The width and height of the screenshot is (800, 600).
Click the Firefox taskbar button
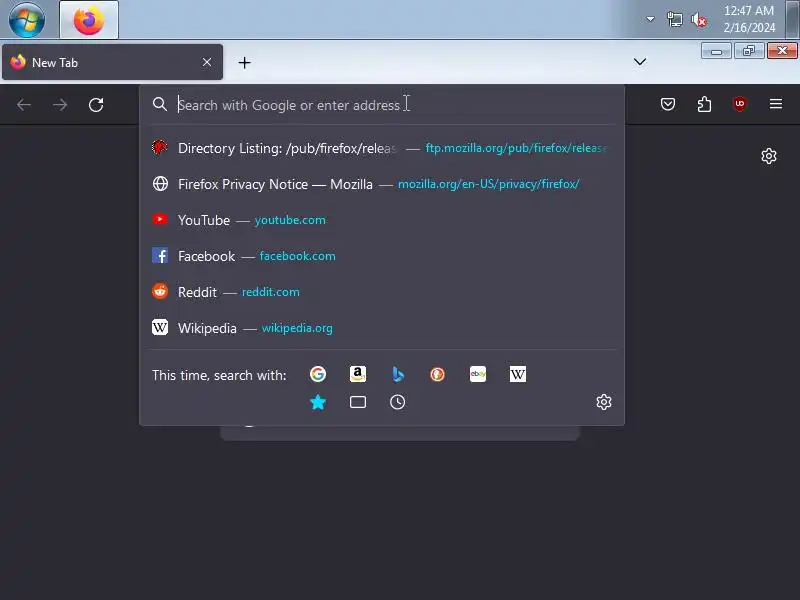[x=89, y=20]
